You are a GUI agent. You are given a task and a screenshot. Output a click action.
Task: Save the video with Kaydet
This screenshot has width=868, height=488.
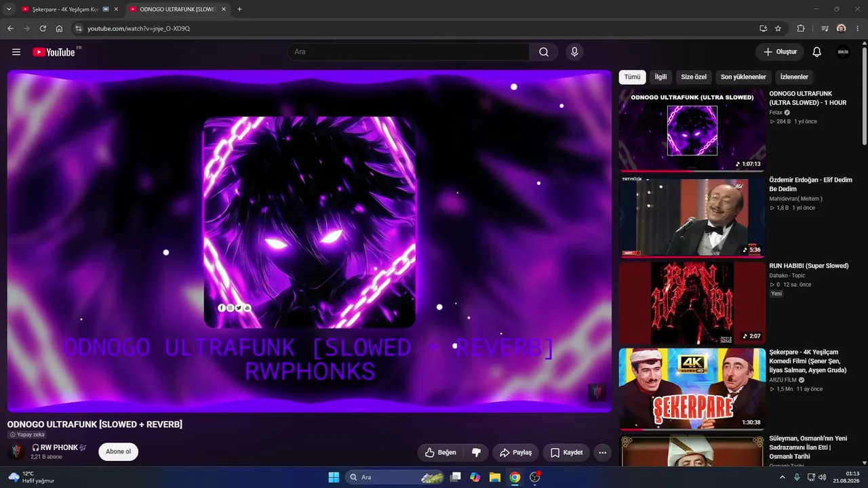coord(566,452)
